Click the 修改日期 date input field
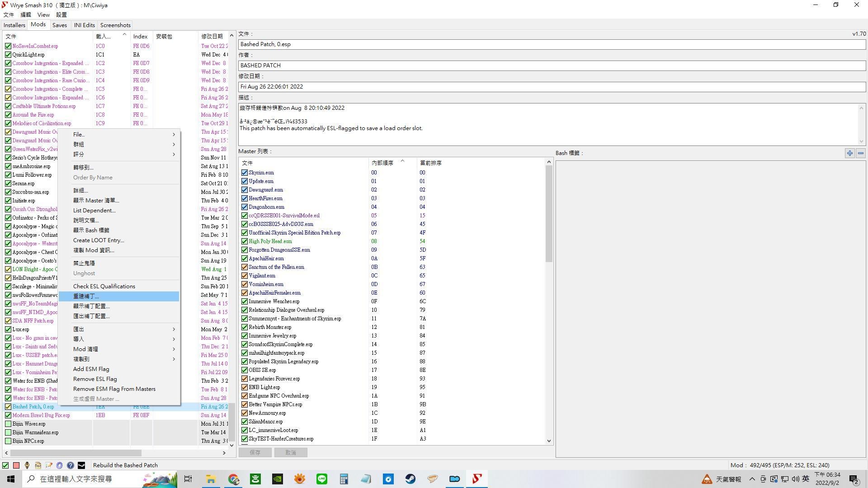The image size is (868, 488). 552,87
